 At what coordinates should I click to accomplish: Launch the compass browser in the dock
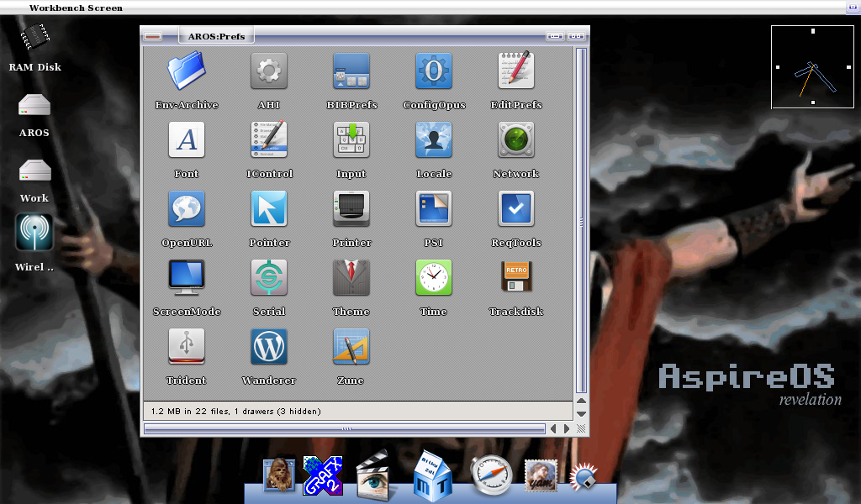click(490, 476)
